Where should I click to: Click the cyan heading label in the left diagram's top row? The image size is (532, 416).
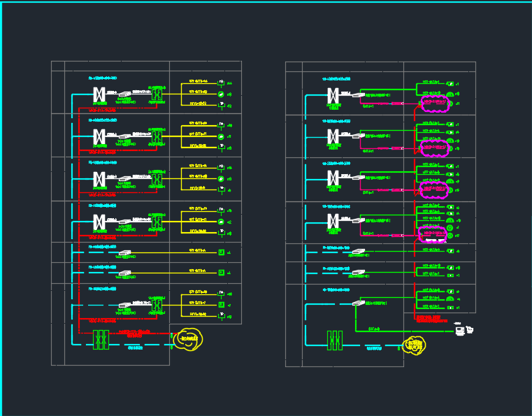[103, 78]
